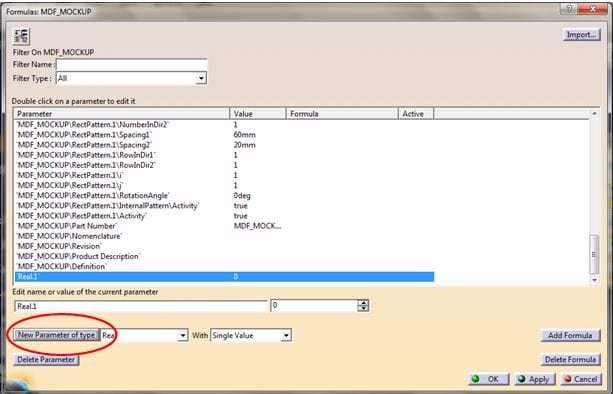Screen dimensions: 613x394
Task: Click the Filter Name input field
Action: (132, 64)
